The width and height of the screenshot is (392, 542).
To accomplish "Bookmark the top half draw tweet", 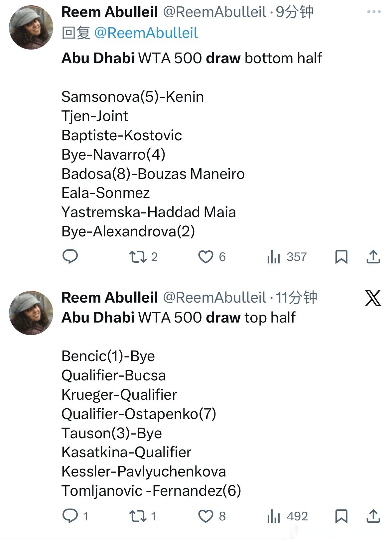I will coord(341,516).
